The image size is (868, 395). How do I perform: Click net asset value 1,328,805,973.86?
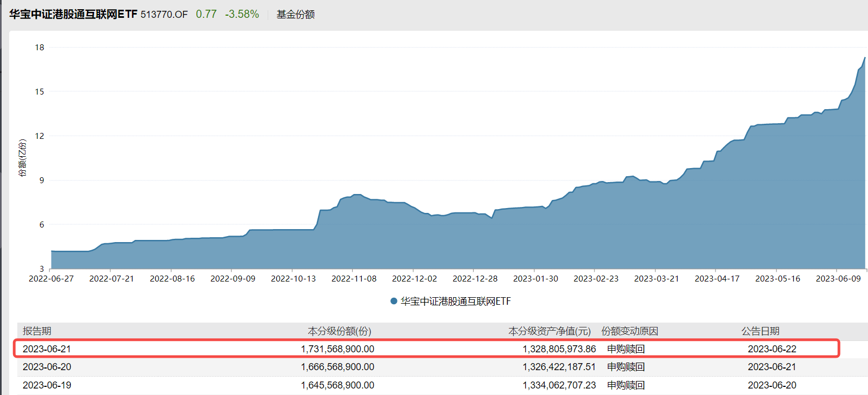click(x=559, y=349)
